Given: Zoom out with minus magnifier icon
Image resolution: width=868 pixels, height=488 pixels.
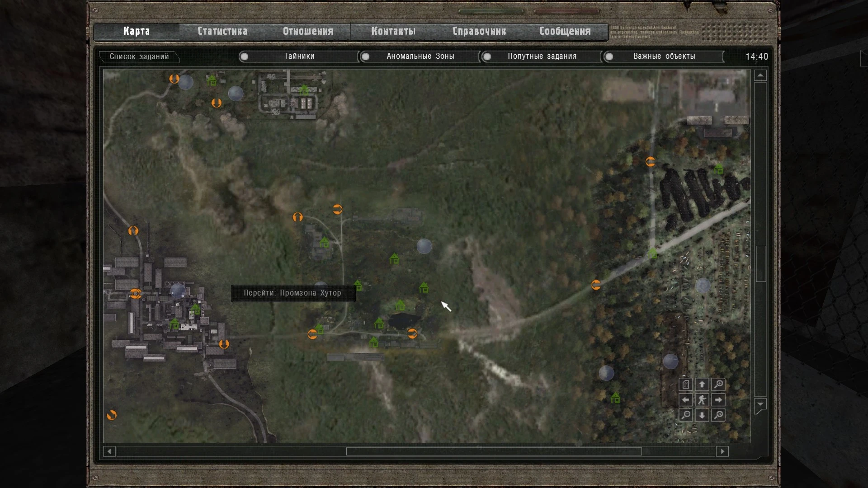Looking at the screenshot, I should pyautogui.click(x=685, y=415).
